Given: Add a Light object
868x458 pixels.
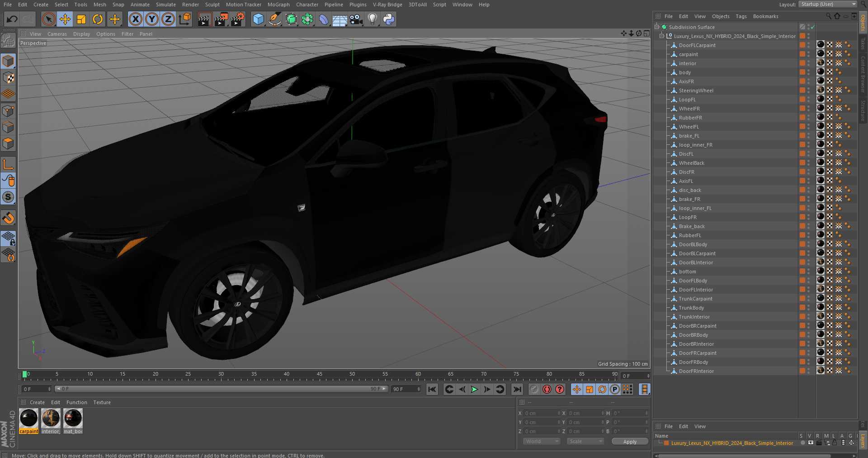Looking at the screenshot, I should coord(372,19).
